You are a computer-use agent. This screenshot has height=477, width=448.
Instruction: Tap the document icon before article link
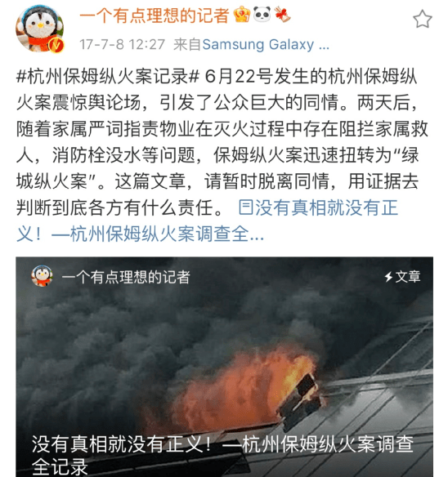tap(246, 207)
